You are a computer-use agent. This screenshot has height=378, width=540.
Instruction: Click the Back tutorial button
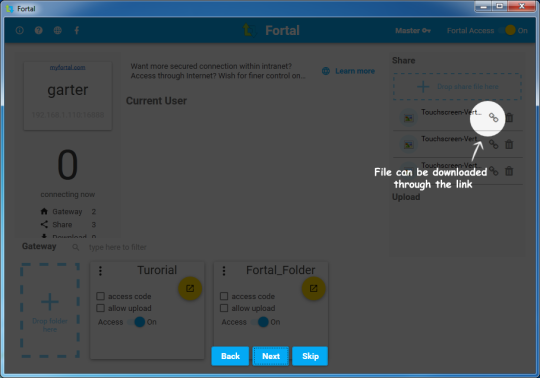point(230,356)
